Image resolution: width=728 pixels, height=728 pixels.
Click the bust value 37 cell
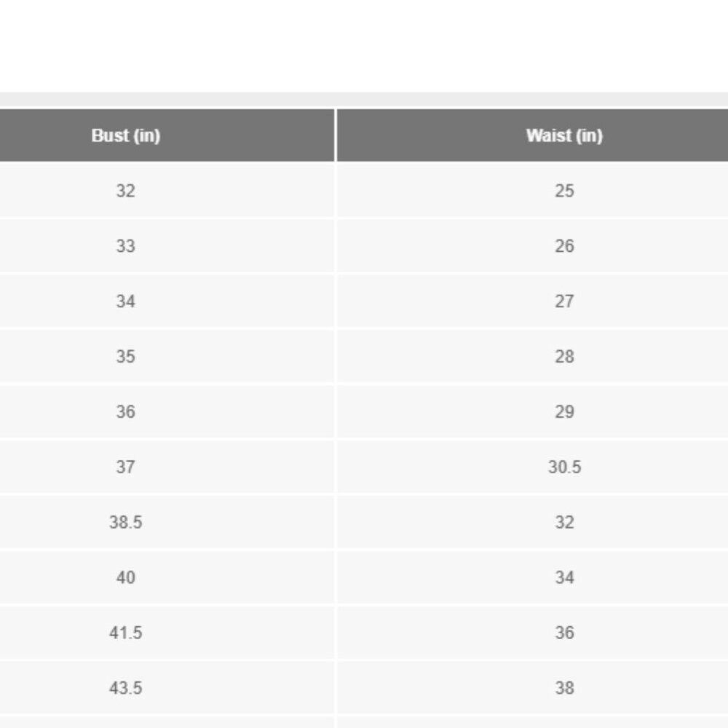point(125,467)
